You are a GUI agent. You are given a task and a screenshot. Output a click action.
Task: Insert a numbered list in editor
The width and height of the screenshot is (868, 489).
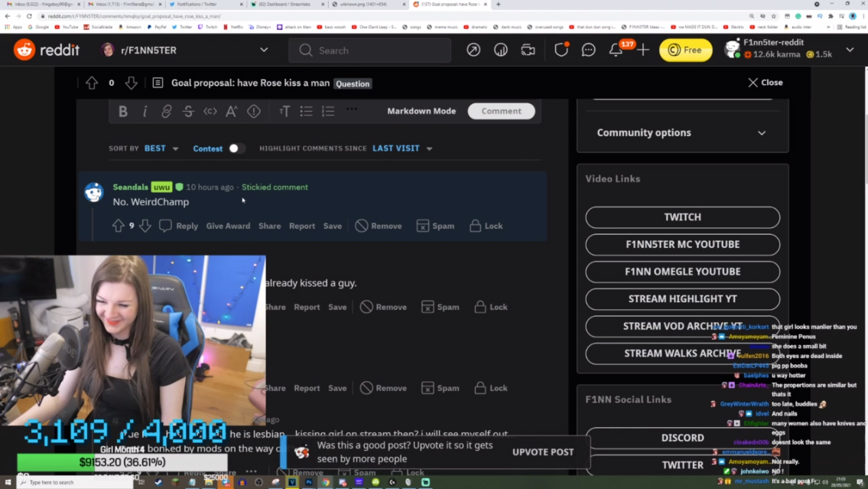[x=328, y=111]
